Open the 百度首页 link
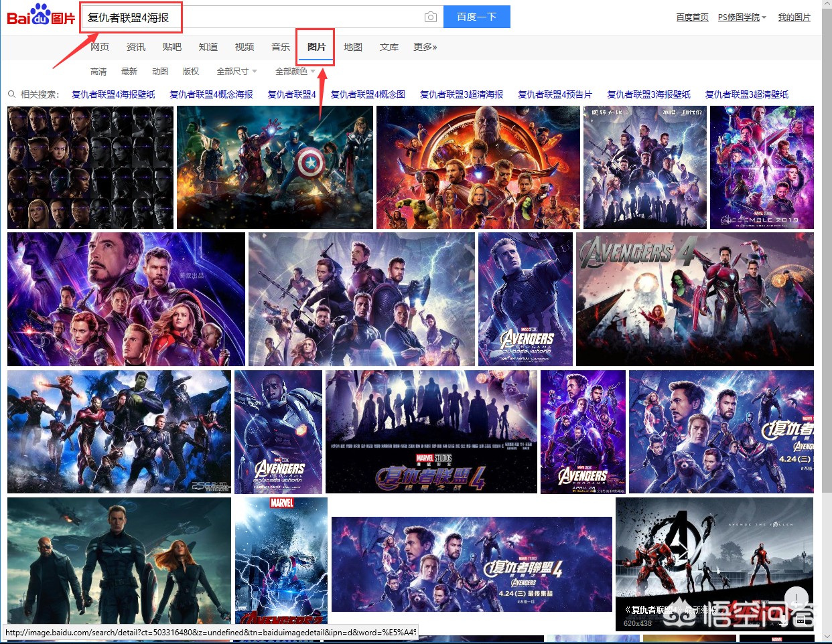This screenshot has height=644, width=832. [x=693, y=17]
